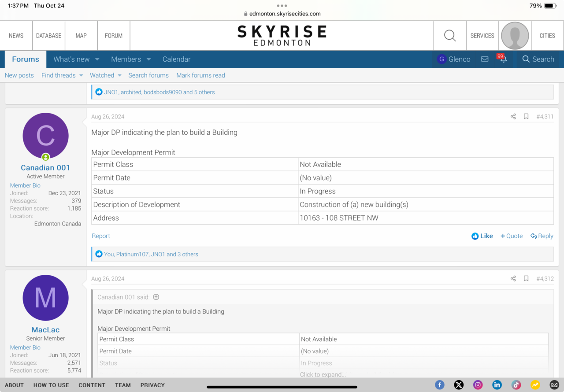Open the Instagram icon in footer
Screen dimensions: 564x392
(478, 385)
